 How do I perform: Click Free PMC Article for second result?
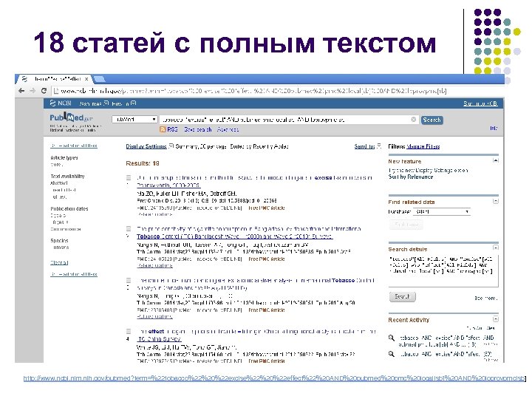266,259
